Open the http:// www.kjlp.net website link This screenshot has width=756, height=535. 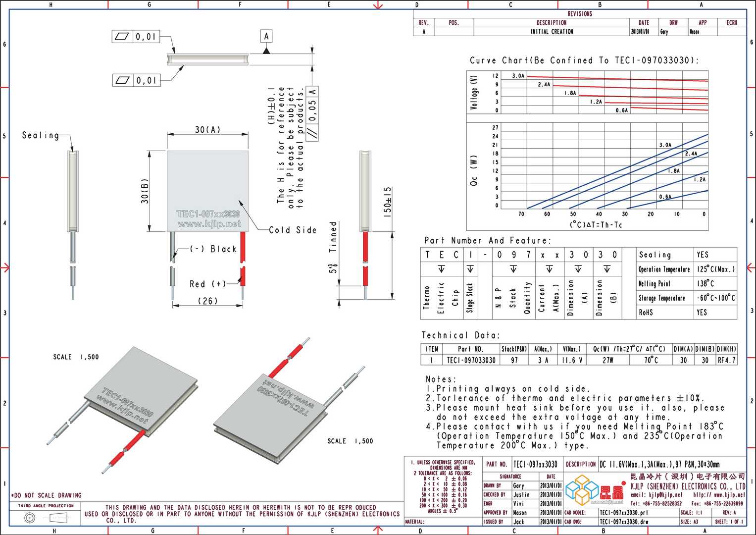[719, 495]
